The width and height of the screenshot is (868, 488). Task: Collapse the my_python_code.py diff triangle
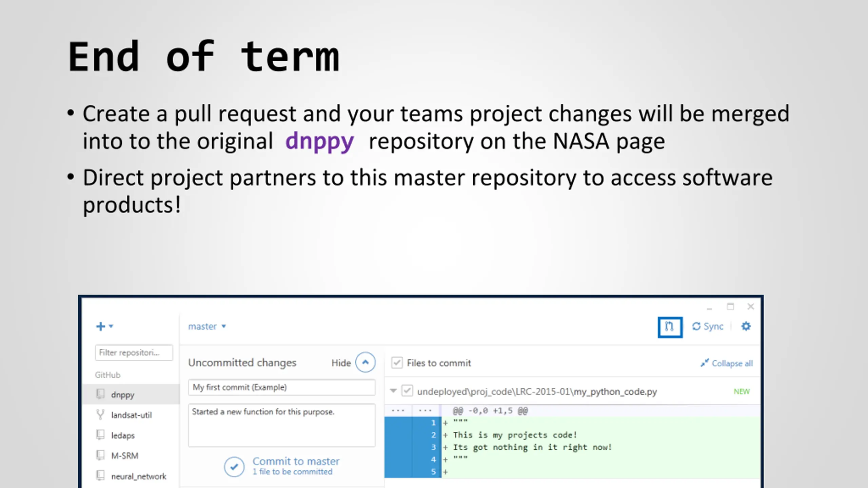(x=393, y=391)
